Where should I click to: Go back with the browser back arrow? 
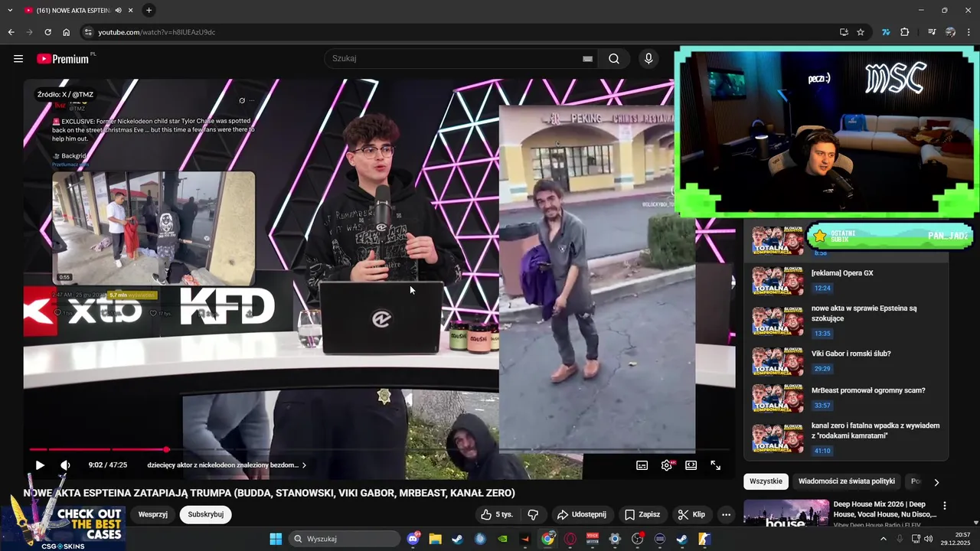(11, 32)
